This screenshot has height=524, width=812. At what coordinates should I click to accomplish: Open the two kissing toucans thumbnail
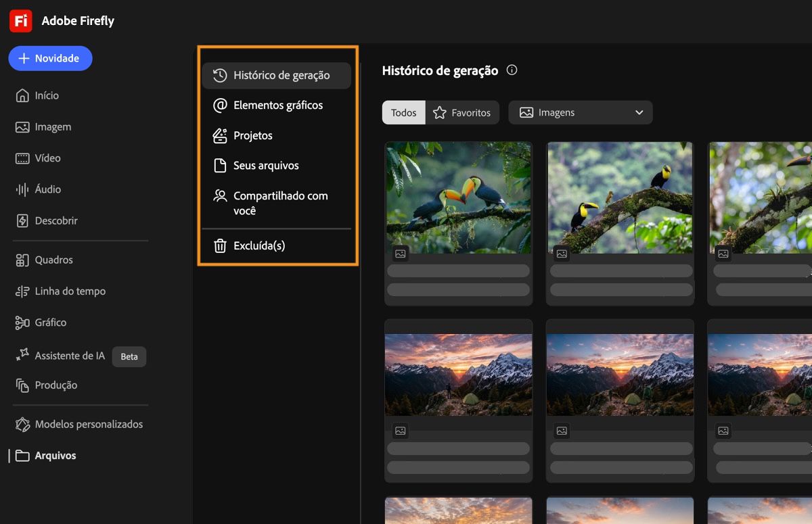459,197
